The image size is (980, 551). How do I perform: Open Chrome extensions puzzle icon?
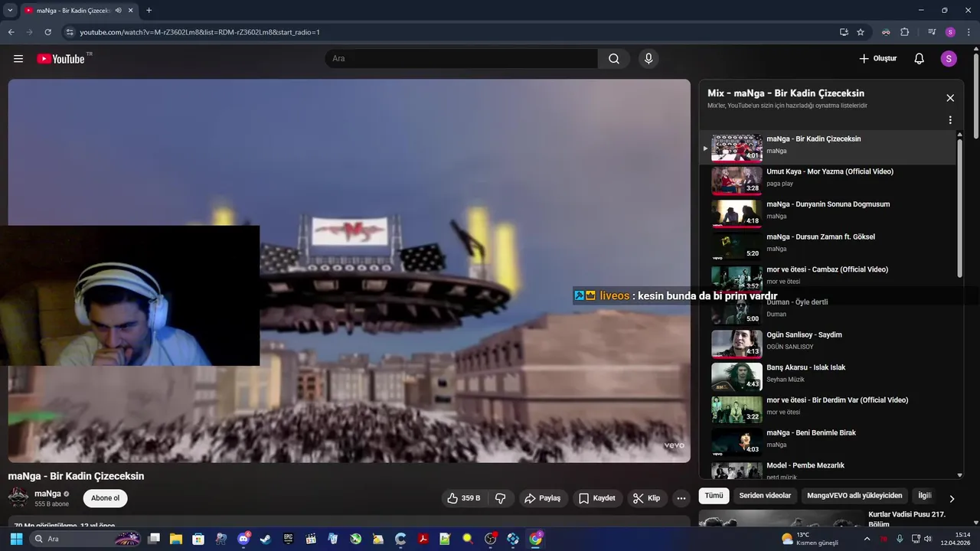[x=905, y=32]
